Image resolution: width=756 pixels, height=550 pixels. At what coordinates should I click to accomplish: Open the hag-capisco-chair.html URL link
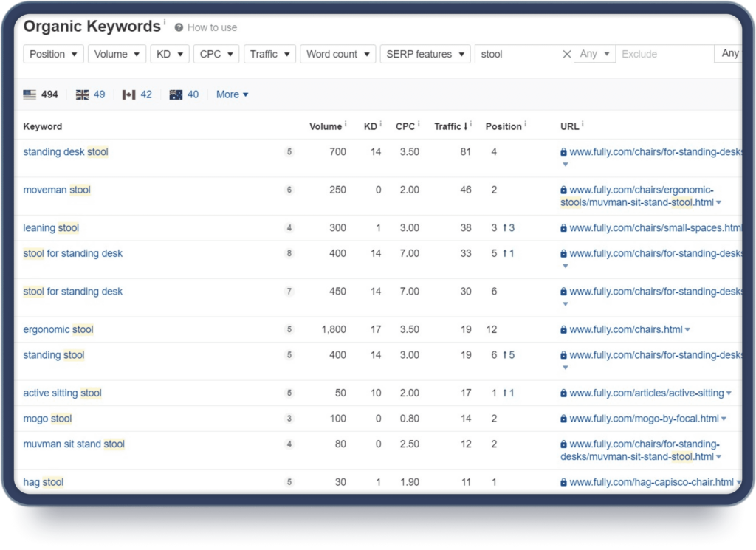coord(651,482)
